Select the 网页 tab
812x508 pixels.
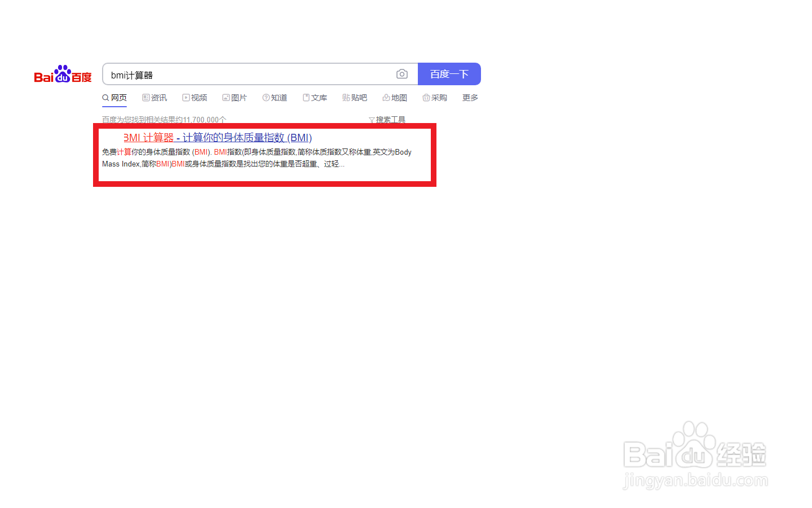click(114, 98)
